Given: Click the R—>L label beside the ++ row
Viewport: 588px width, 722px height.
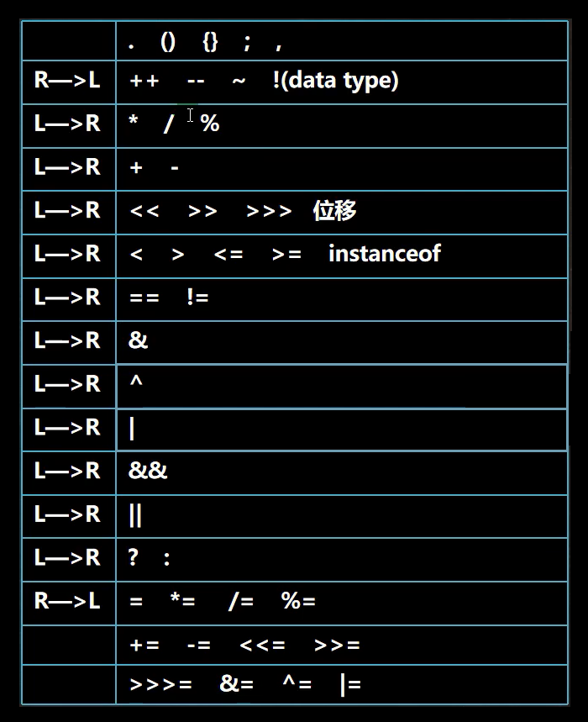Looking at the screenshot, I should tap(67, 81).
